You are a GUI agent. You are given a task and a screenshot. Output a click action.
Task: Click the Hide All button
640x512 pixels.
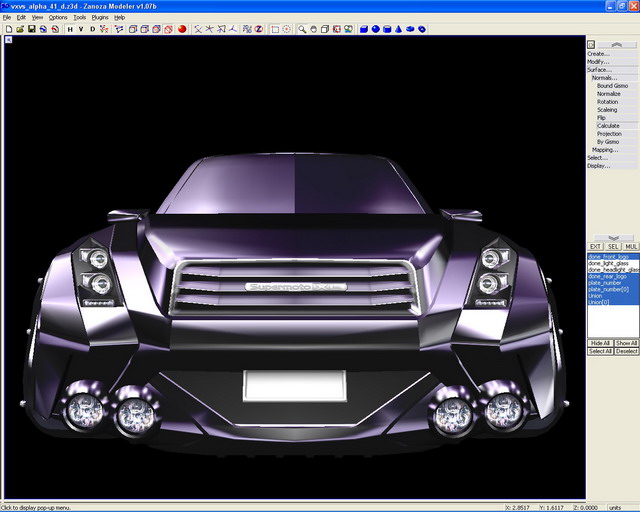tap(600, 343)
